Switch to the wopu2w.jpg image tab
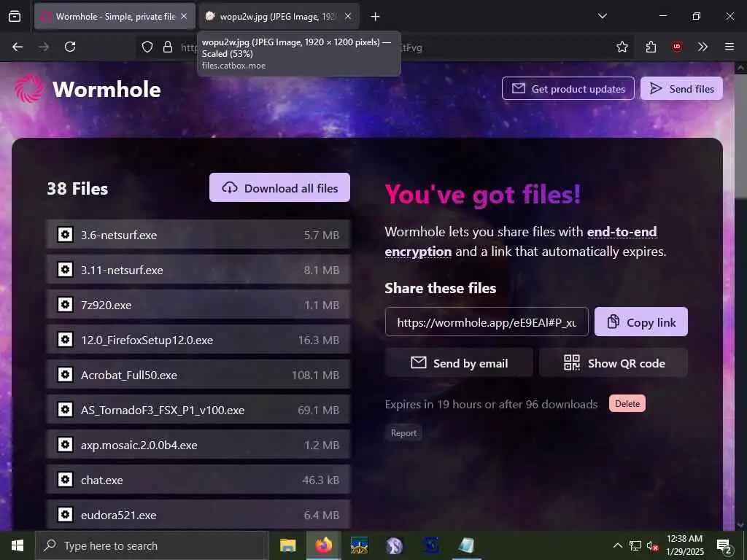The height and width of the screenshot is (560, 747). pos(279,17)
